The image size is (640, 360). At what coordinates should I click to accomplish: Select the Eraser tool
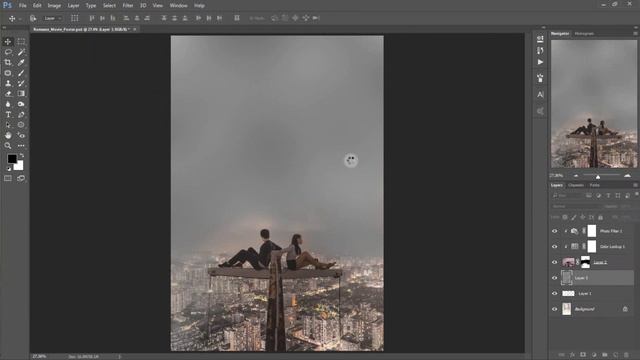click(8, 94)
